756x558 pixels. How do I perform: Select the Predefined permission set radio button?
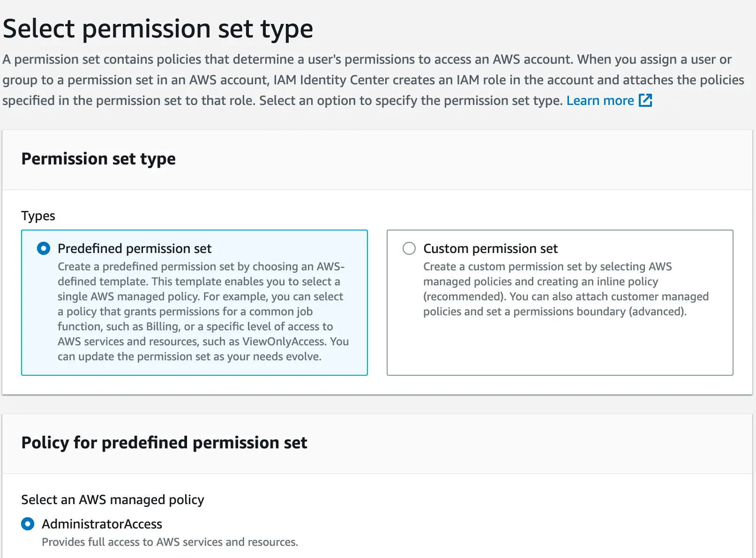pyautogui.click(x=44, y=248)
